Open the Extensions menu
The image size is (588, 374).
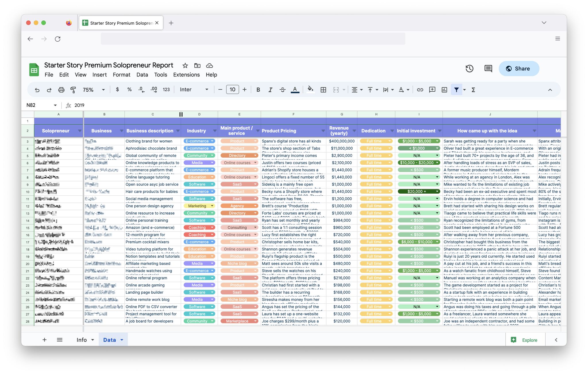pyautogui.click(x=186, y=75)
